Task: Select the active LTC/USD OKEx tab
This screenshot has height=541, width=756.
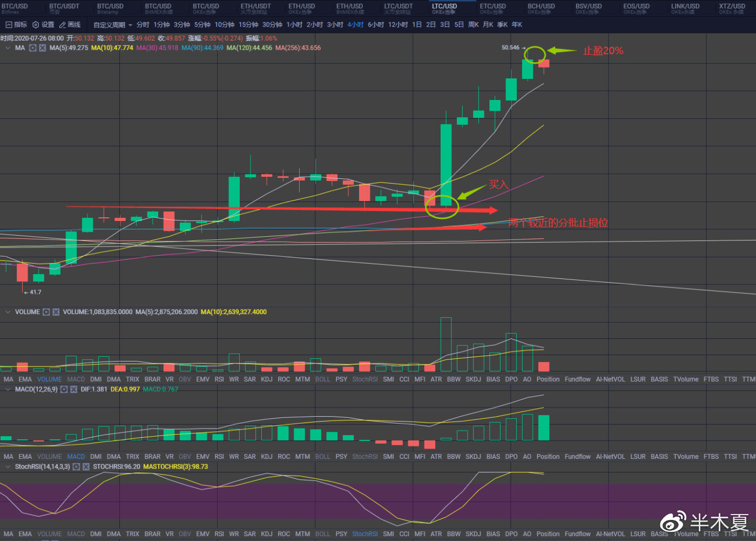Action: coord(444,9)
